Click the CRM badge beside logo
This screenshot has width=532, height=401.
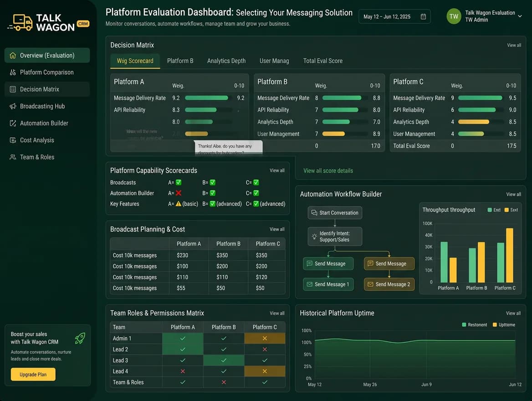point(83,24)
